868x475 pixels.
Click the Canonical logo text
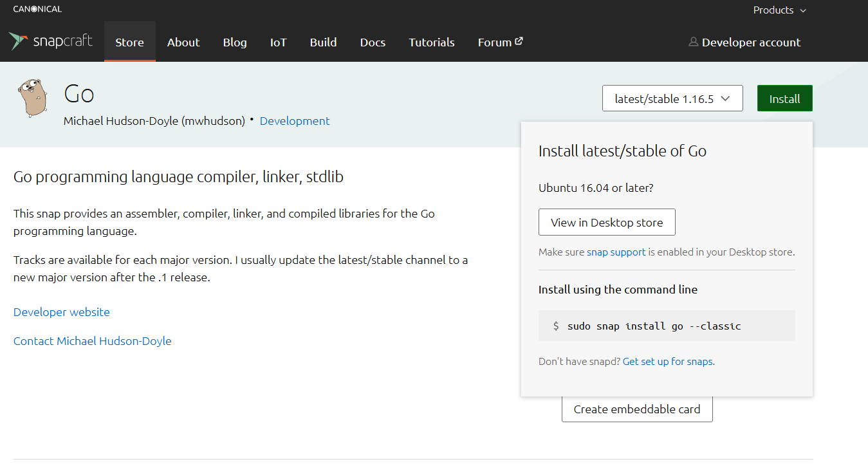(37, 9)
